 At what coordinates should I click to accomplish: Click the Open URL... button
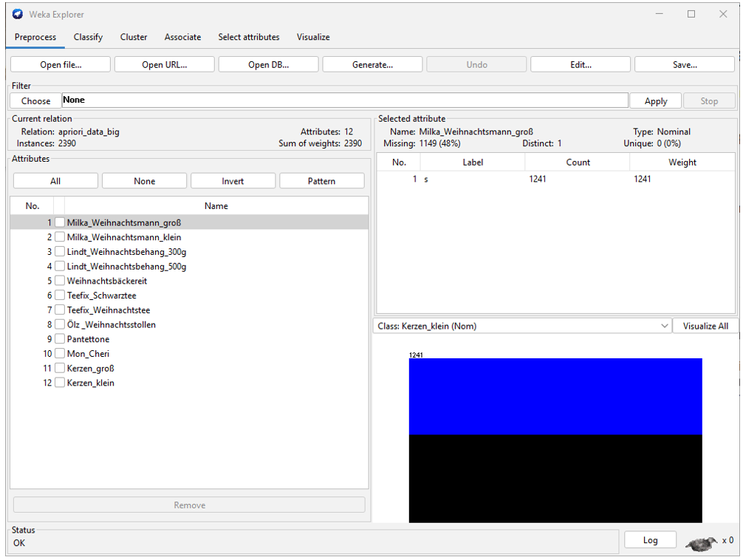point(165,64)
